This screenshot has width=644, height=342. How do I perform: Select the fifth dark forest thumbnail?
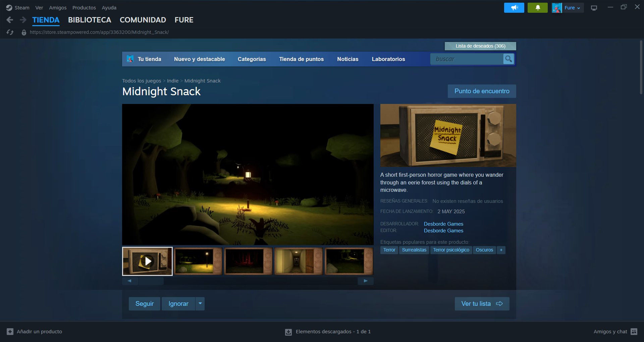349,262
